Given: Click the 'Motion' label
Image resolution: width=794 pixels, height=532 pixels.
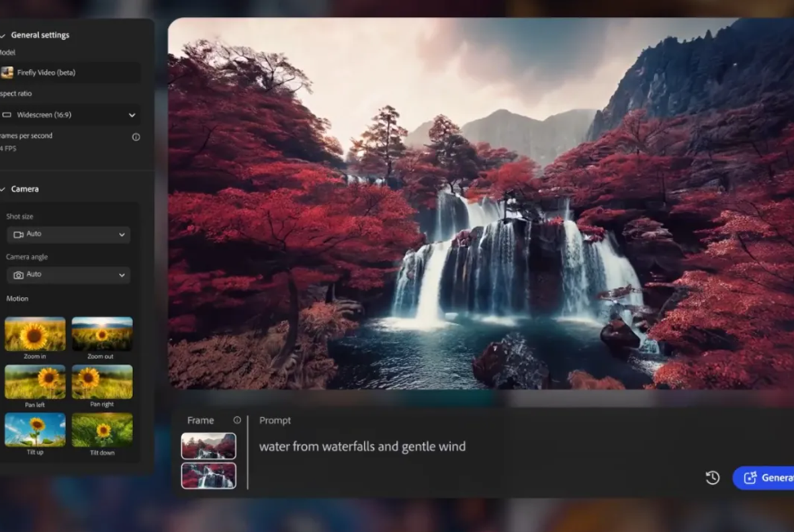Looking at the screenshot, I should (17, 298).
